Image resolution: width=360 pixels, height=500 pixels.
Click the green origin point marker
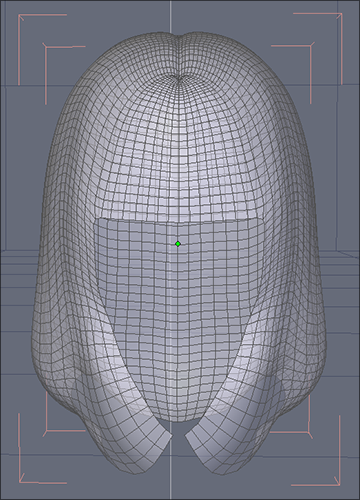coord(178,244)
